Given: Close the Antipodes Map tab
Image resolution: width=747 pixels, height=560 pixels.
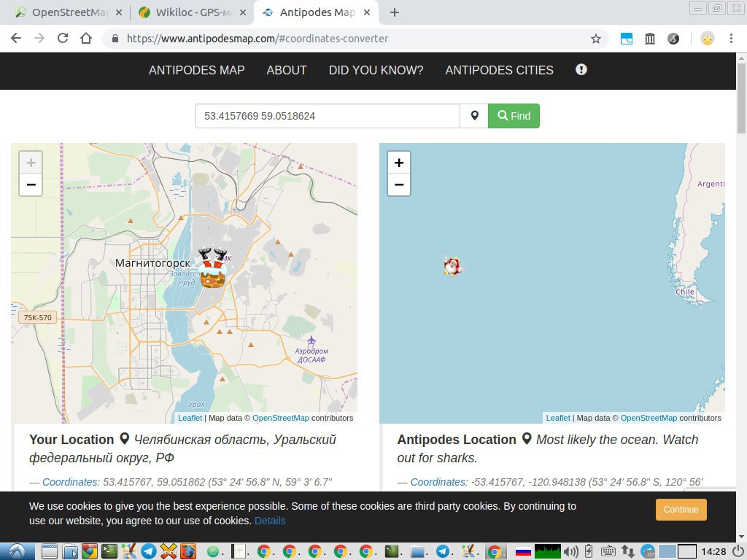Looking at the screenshot, I should click(366, 13).
